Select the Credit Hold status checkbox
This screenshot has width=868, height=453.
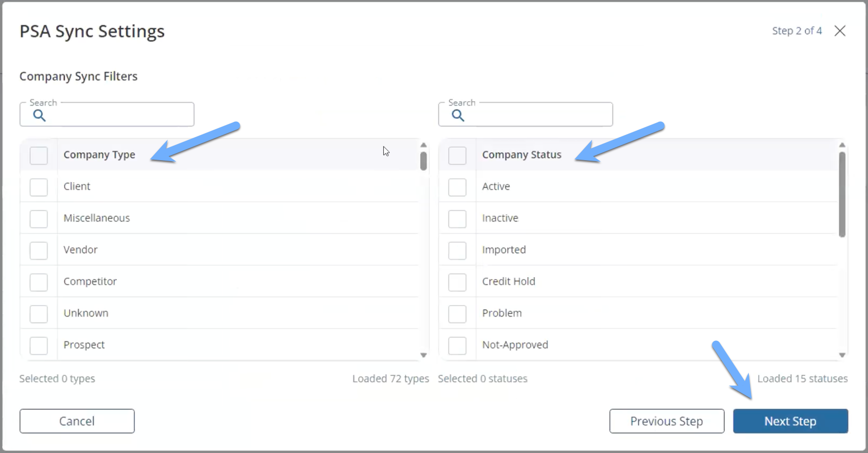click(x=457, y=281)
